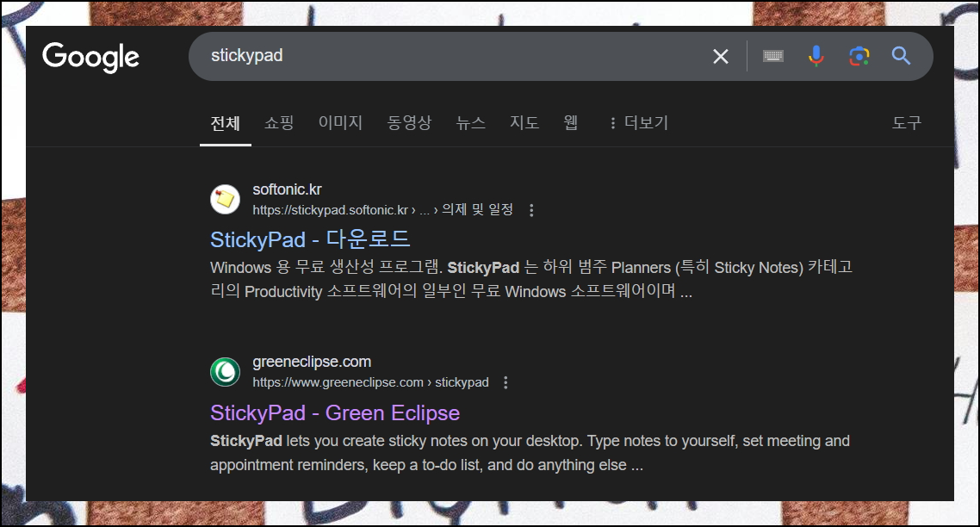980x527 pixels.
Task: Open the on-screen keyboard input tool
Action: coord(773,56)
